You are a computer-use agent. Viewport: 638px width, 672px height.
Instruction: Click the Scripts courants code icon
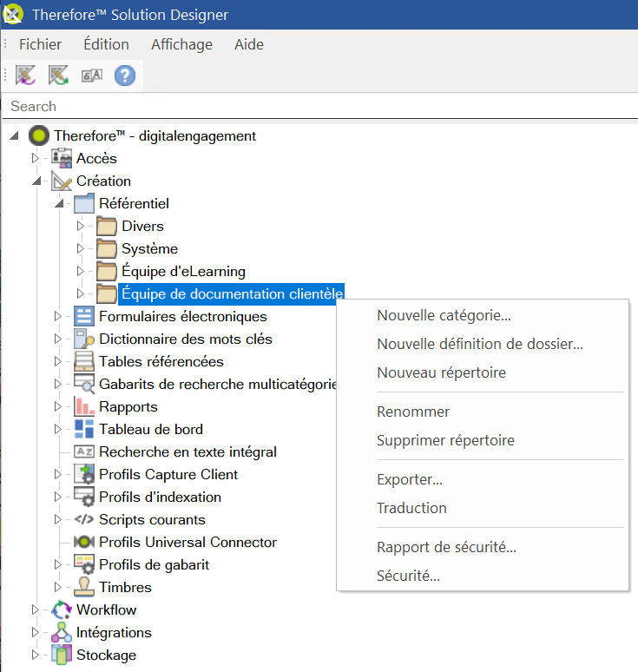click(84, 519)
